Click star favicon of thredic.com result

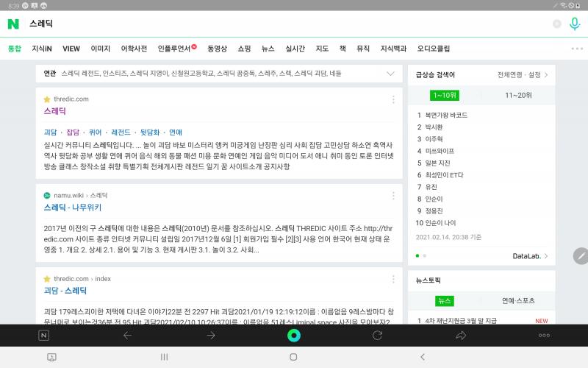point(47,99)
